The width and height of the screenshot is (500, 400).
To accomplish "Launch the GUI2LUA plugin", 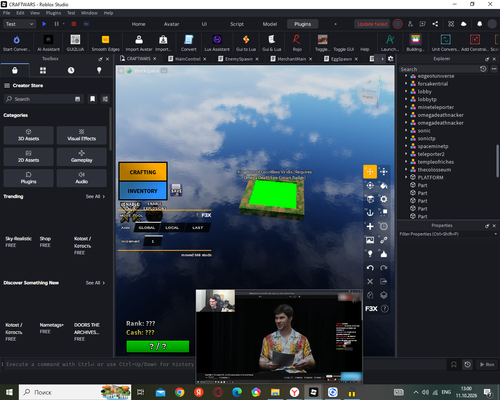I will tap(75, 43).
